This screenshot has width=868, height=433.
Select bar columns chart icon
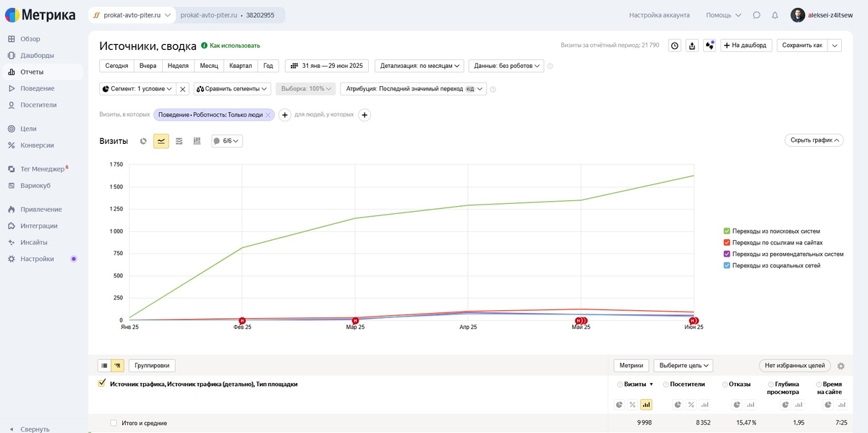coord(197,141)
